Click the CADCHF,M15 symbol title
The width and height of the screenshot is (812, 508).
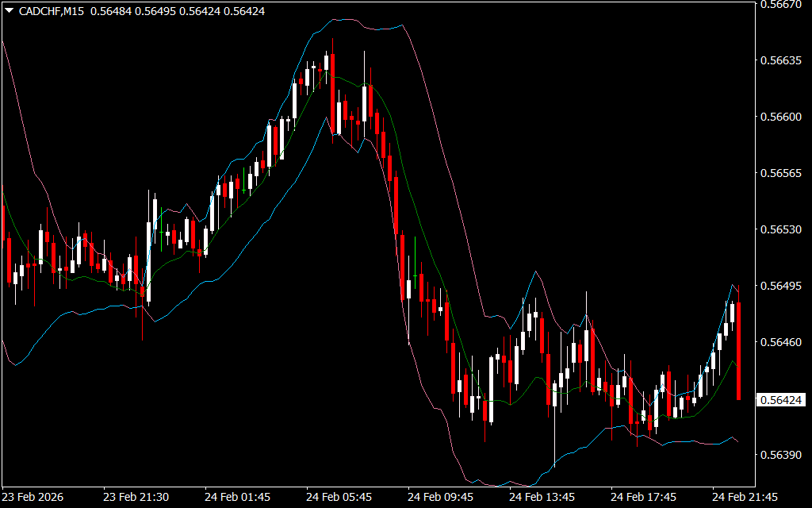click(51, 11)
